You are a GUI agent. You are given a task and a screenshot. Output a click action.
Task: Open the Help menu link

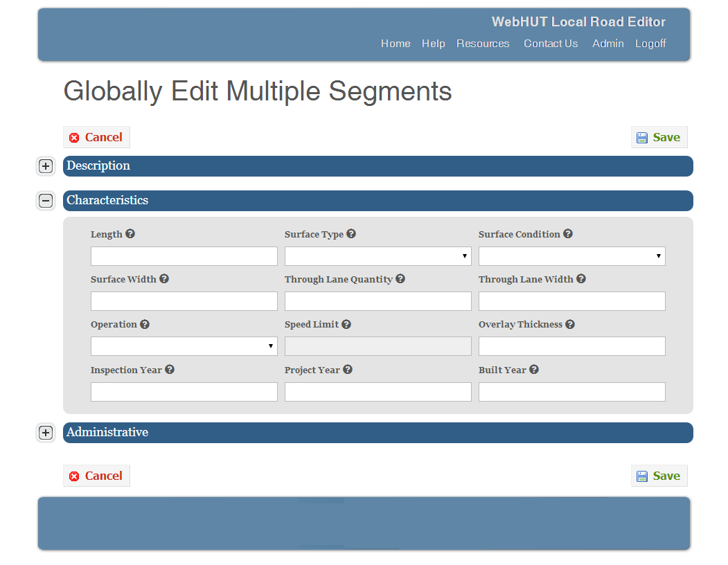click(x=433, y=44)
